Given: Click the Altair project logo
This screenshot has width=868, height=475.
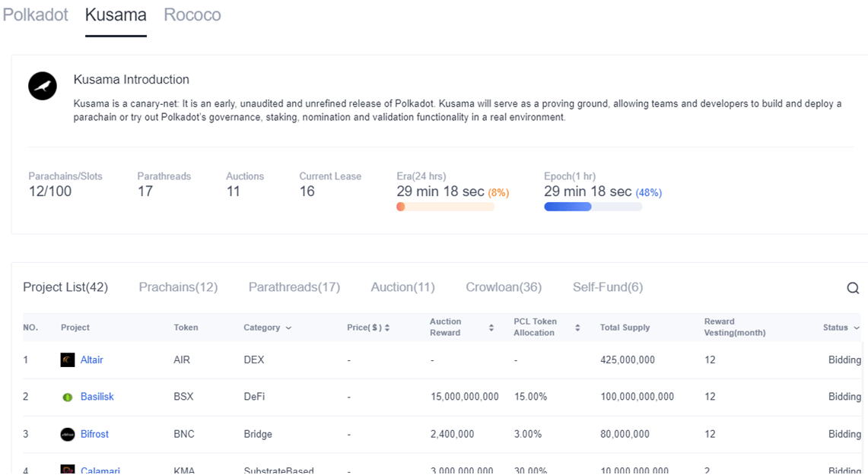Looking at the screenshot, I should pos(68,360).
